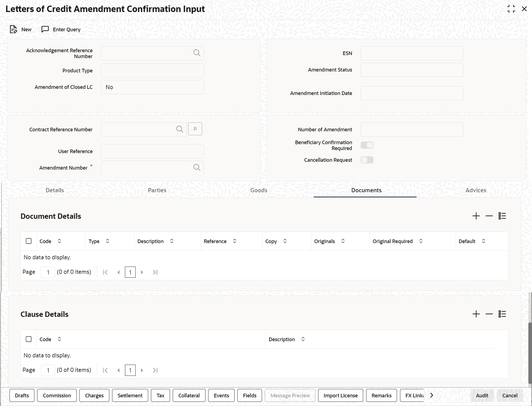Add row in Clause Details

click(476, 314)
